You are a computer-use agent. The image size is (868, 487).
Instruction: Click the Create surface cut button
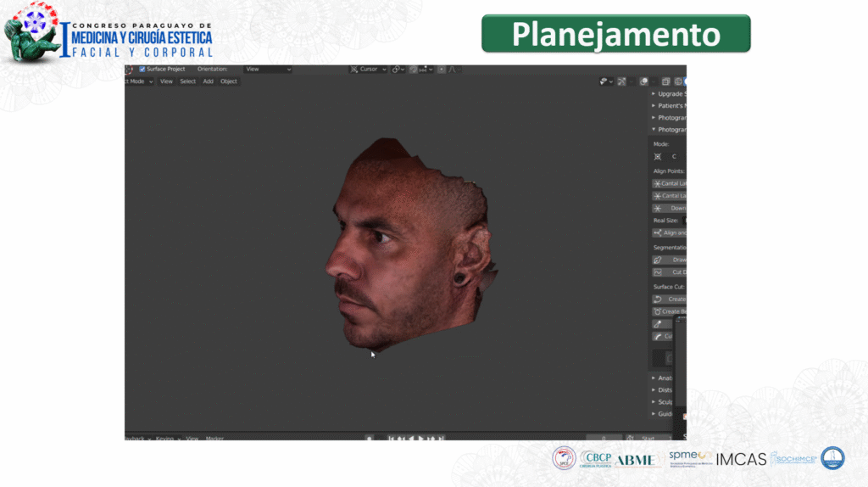pyautogui.click(x=670, y=299)
